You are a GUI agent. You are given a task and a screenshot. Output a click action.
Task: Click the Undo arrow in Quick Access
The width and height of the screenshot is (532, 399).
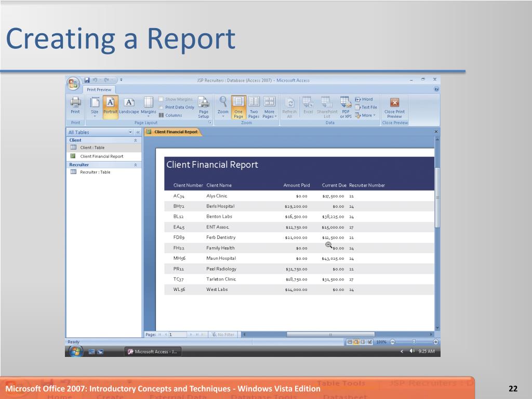[95, 80]
